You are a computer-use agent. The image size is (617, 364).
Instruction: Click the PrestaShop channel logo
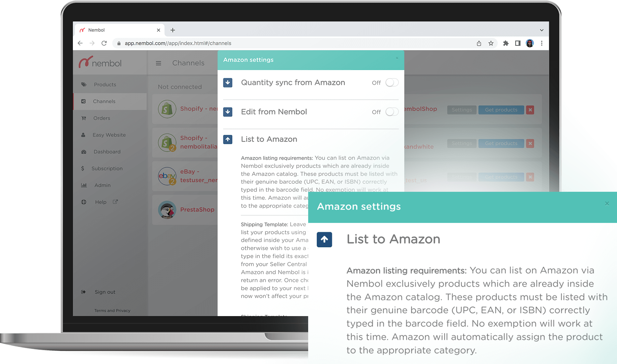click(x=167, y=210)
